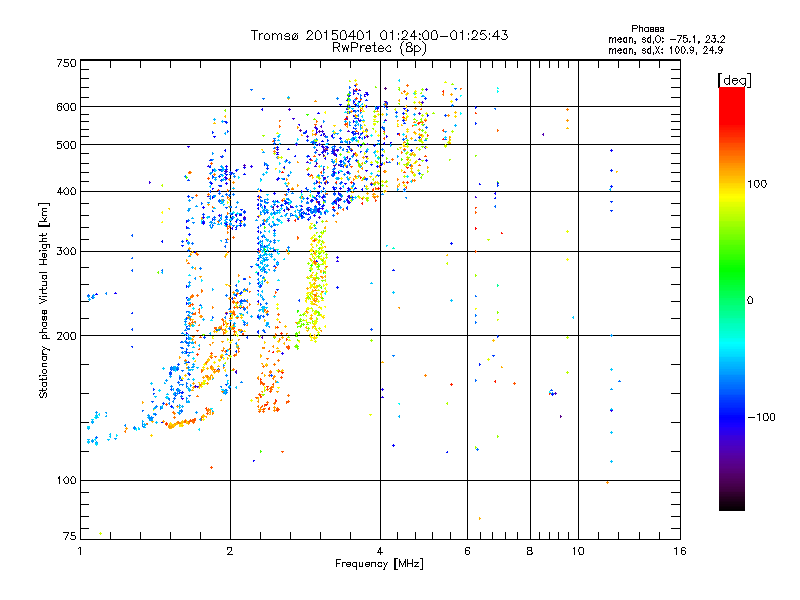Click the '500' height axis tick label
Viewport: 800px width, 600px height.
[66, 145]
